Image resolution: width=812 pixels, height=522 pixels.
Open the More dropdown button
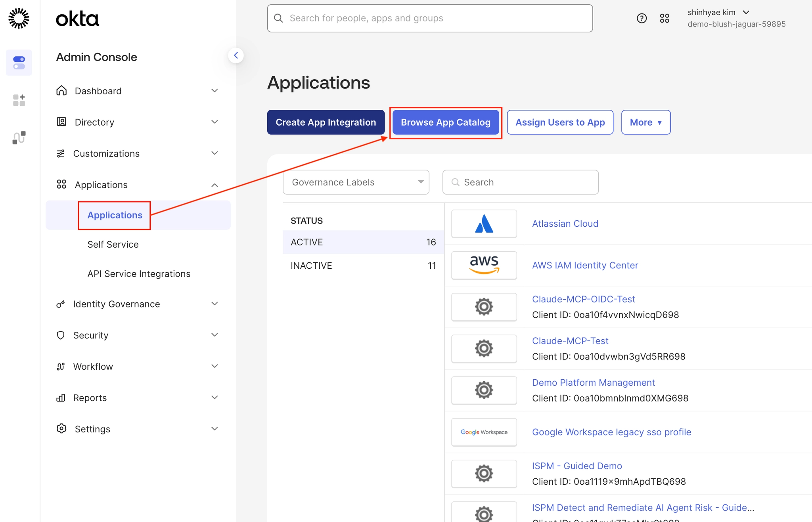646,122
